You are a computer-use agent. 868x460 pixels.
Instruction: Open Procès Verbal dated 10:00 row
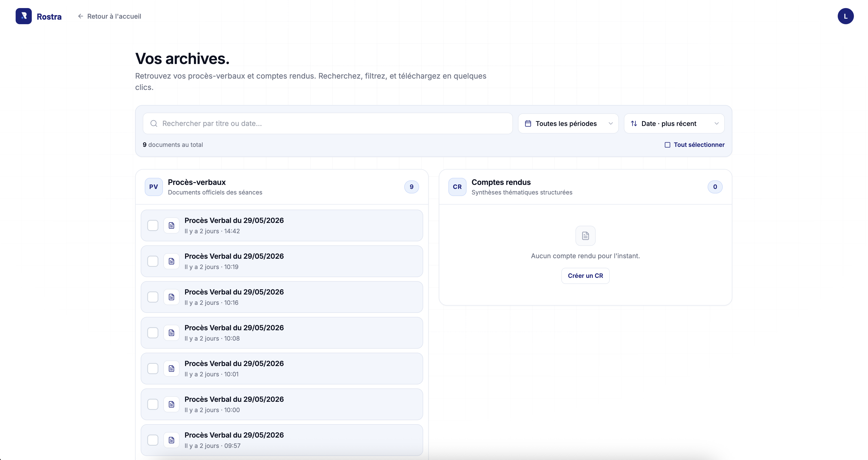[x=282, y=405]
